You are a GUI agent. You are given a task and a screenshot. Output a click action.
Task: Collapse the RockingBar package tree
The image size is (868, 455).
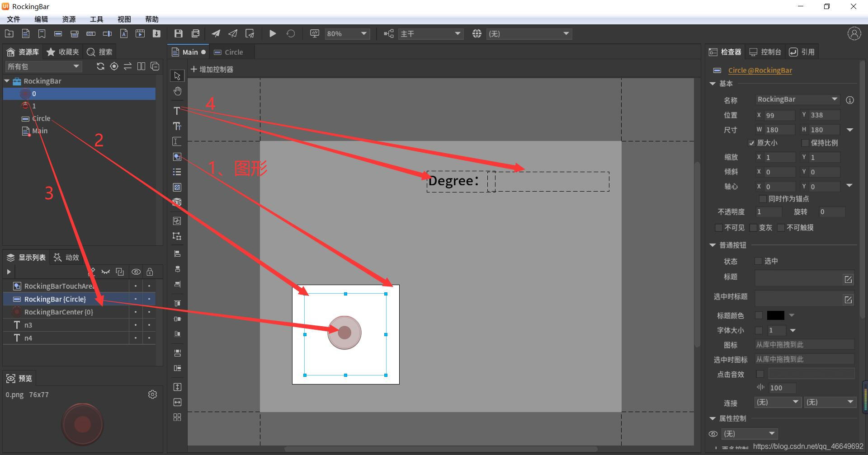coord(7,81)
